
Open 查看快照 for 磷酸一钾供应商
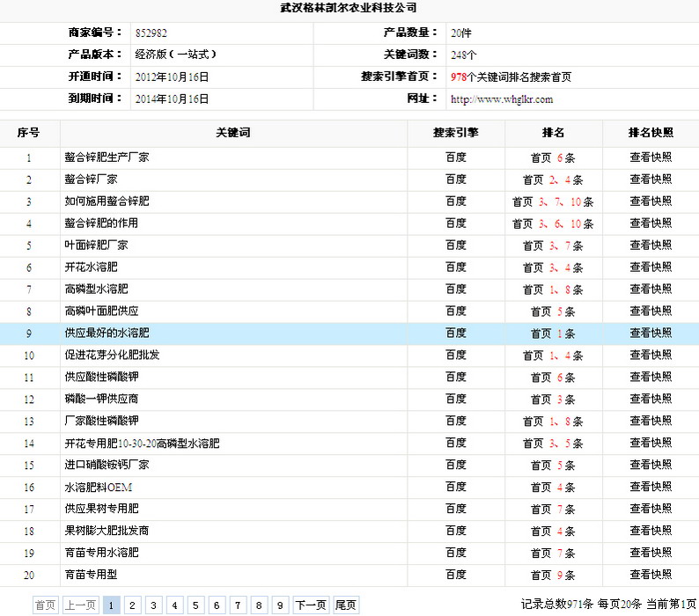click(651, 399)
